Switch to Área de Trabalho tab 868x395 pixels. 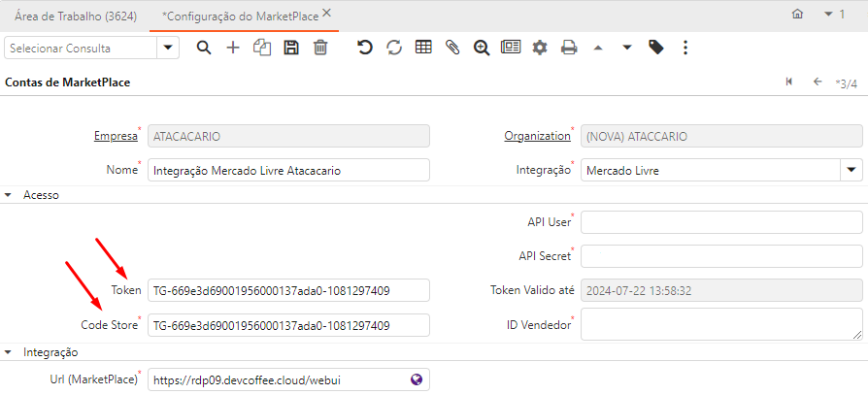point(74,15)
